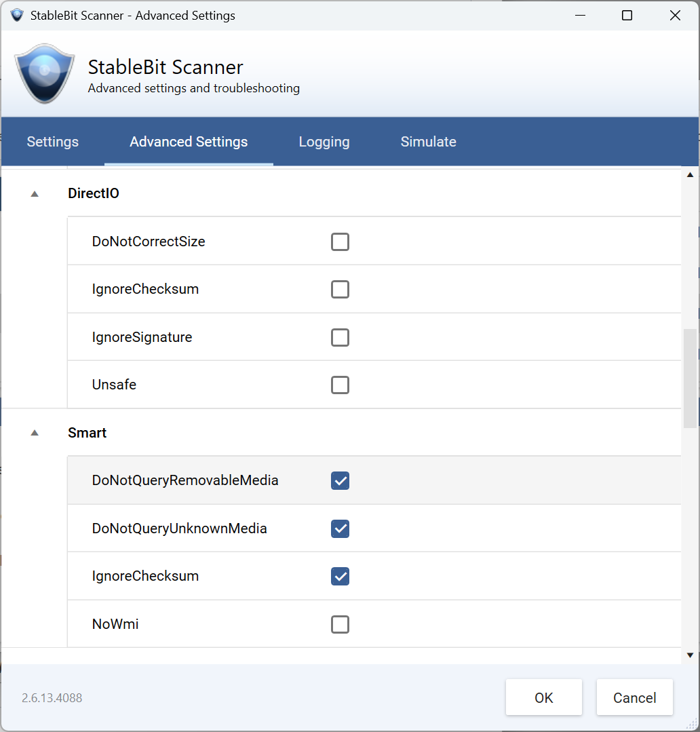
Task: Enable the NoWmi checkbox
Action: tap(341, 625)
